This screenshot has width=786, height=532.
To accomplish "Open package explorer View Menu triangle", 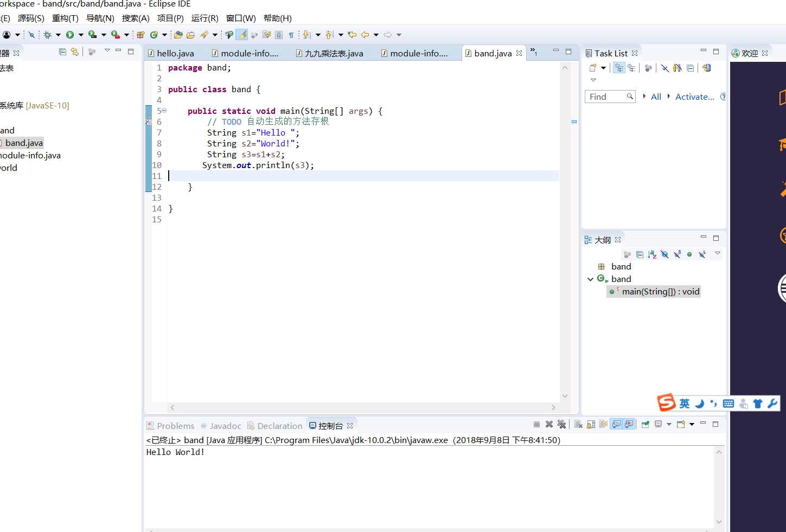I will point(107,50).
